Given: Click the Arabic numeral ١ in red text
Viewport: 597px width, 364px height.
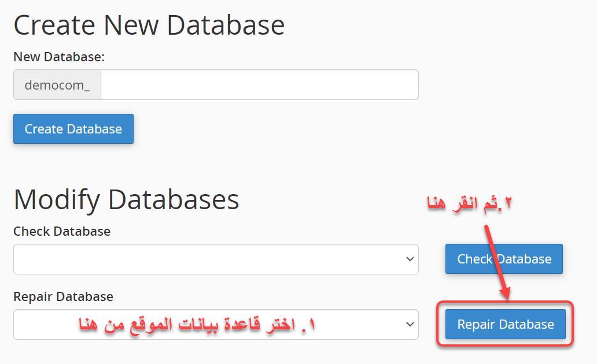Looking at the screenshot, I should click(x=312, y=325).
